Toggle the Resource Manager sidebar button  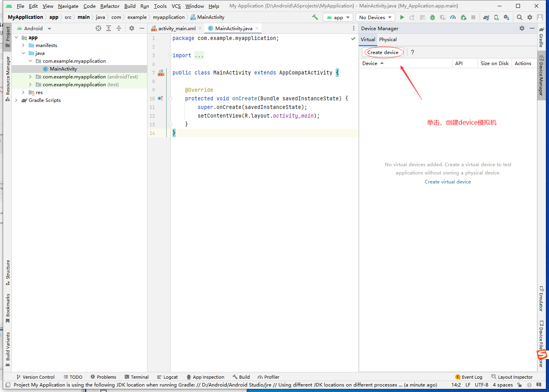[x=7, y=79]
